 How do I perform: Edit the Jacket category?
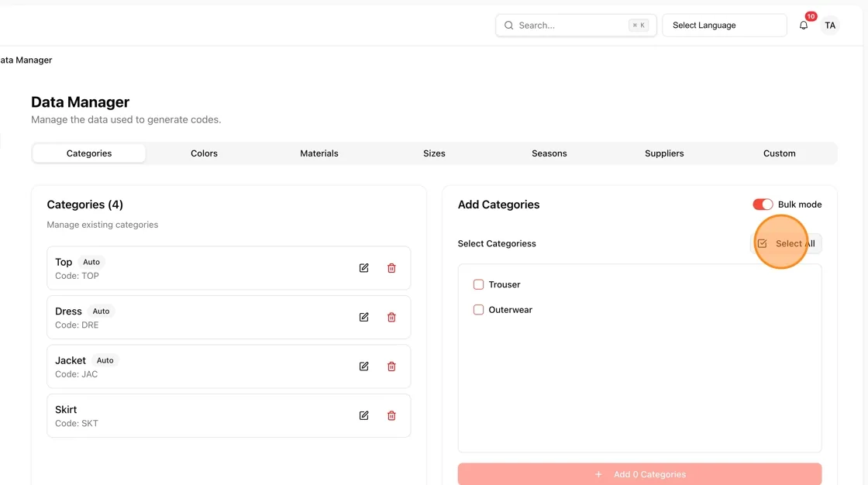[363, 366]
